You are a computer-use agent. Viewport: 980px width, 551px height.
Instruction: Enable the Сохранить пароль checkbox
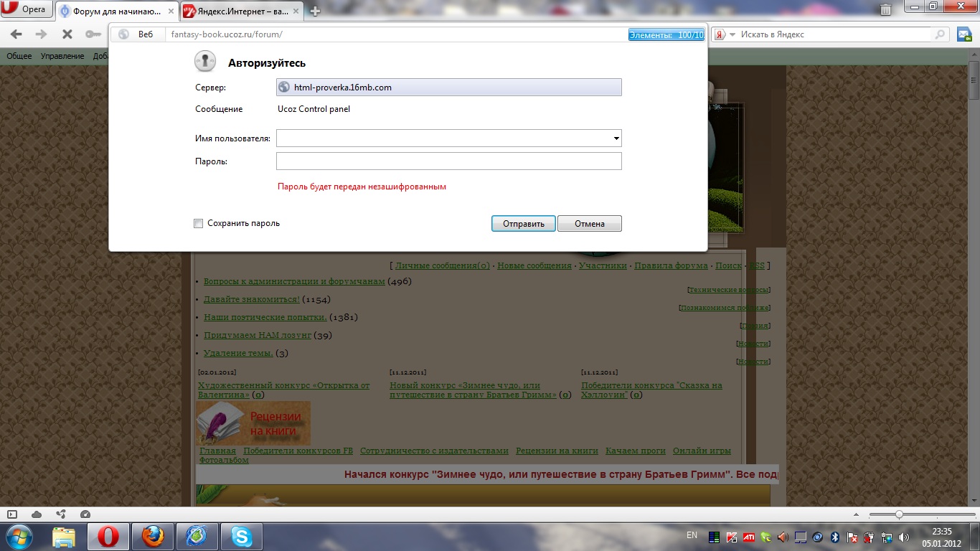(x=199, y=224)
